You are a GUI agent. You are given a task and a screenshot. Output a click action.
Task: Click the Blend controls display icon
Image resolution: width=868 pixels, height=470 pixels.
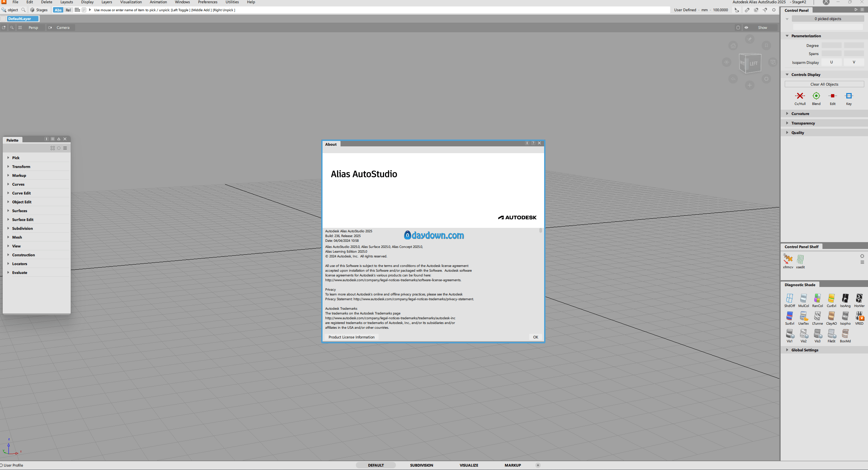pos(816,96)
